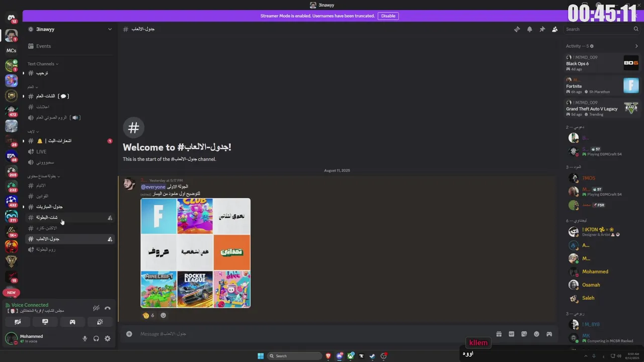Screen dimensions: 644x362
Task: Disconnect from voice call
Action: click(107, 308)
